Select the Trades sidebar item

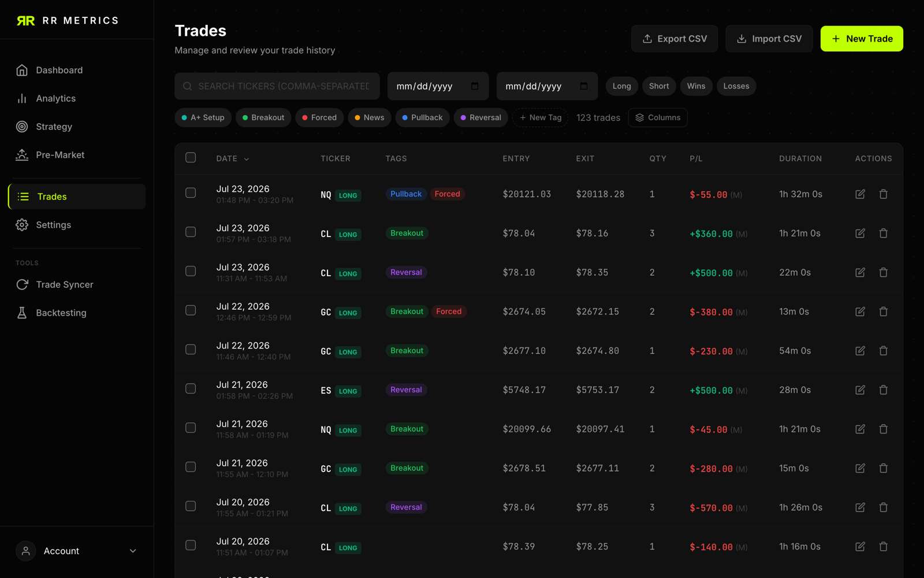(x=77, y=197)
